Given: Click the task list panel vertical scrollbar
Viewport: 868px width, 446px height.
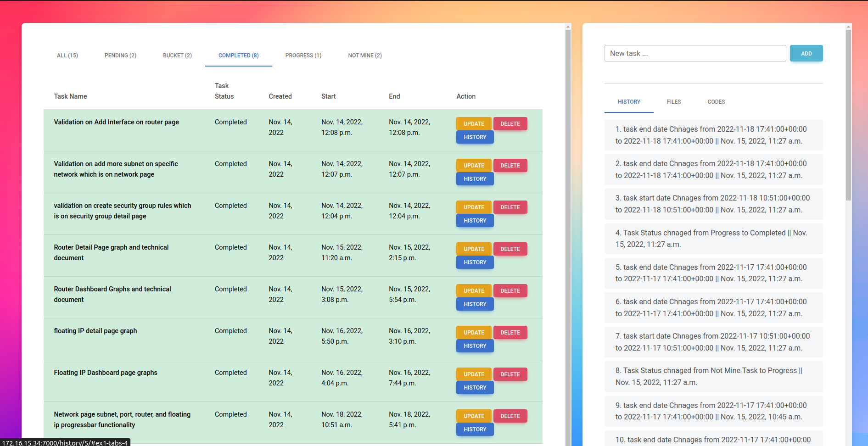Looking at the screenshot, I should (x=568, y=234).
